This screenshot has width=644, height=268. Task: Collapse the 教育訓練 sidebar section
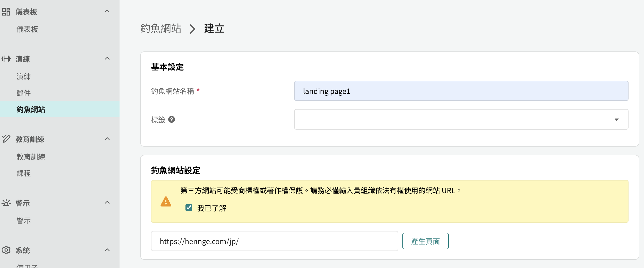[107, 139]
